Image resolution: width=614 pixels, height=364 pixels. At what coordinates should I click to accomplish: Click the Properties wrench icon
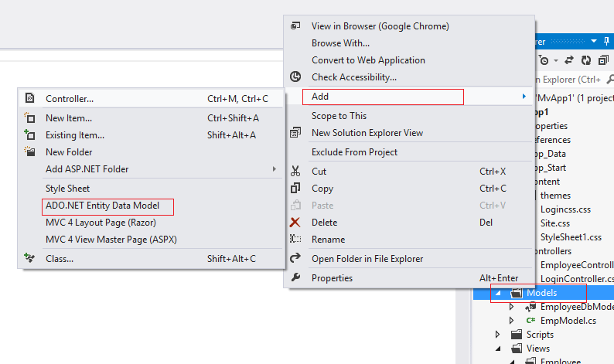pyautogui.click(x=295, y=278)
